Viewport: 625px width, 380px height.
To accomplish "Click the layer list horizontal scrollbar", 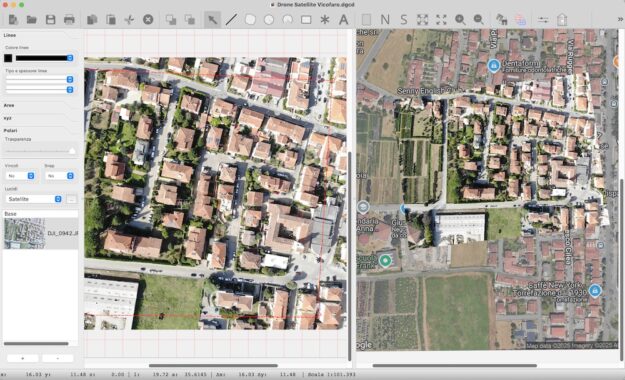I will click(x=36, y=343).
